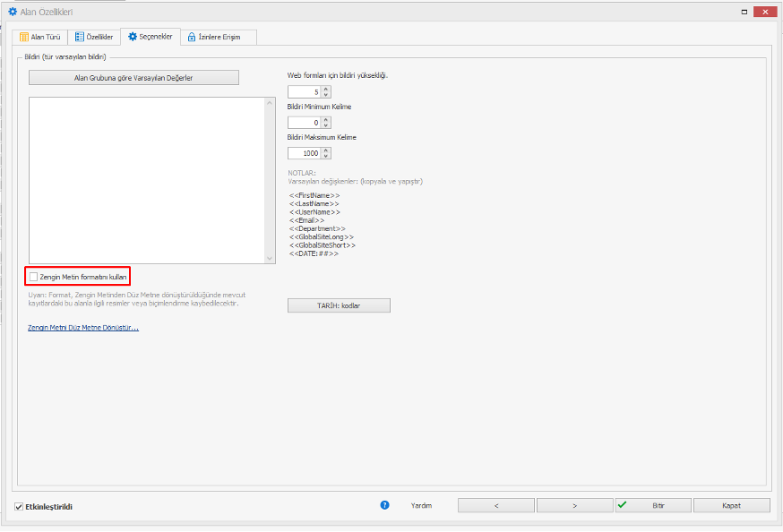Uncheck the Etkinleştirildi checkbox
The width and height of the screenshot is (783, 532).
pyautogui.click(x=19, y=507)
